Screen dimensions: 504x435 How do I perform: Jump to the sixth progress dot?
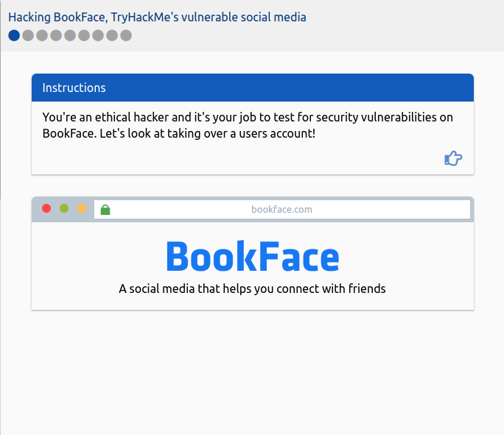click(x=84, y=35)
